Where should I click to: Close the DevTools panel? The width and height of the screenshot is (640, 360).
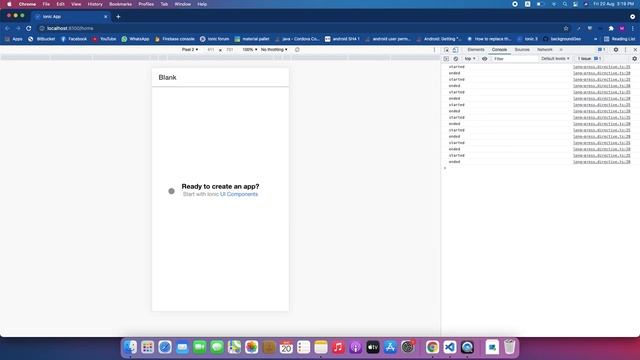pos(635,50)
